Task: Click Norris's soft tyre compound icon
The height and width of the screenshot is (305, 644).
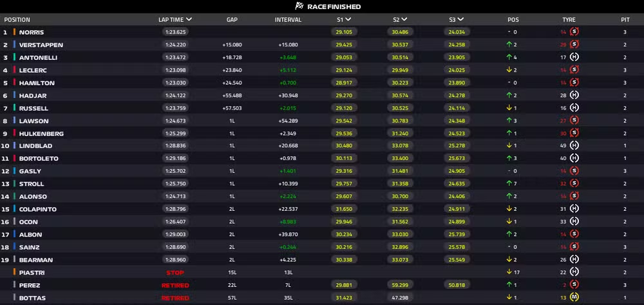Action: [x=574, y=32]
